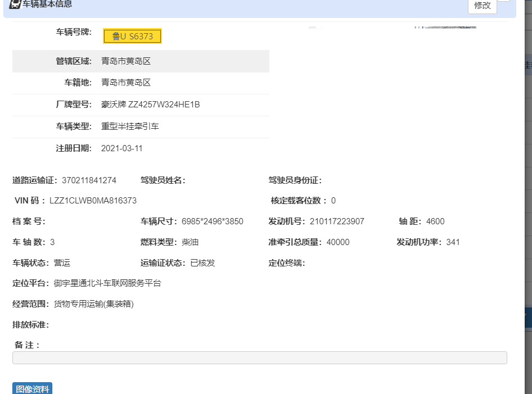Image resolution: width=532 pixels, height=394 pixels.
Task: Click the vehicle icon beside 车辆基本信息
Action: coord(15,4)
